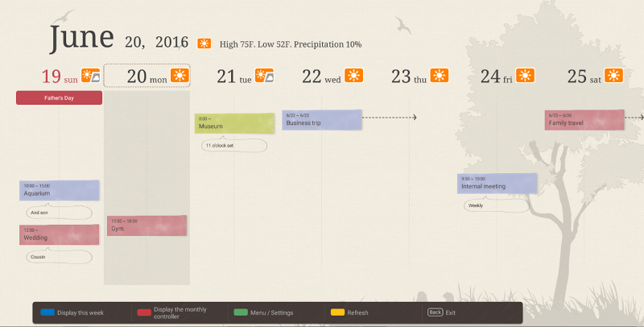
Task: Click the sunny weather icon beside June 20, 2016
Action: [204, 43]
